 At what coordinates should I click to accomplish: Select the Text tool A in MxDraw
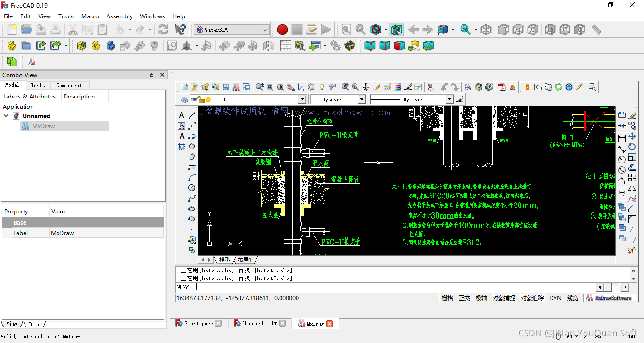tap(182, 115)
